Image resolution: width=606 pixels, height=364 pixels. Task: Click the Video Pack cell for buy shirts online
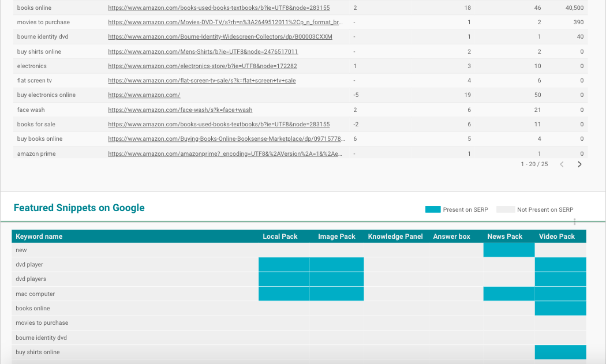[560, 352]
